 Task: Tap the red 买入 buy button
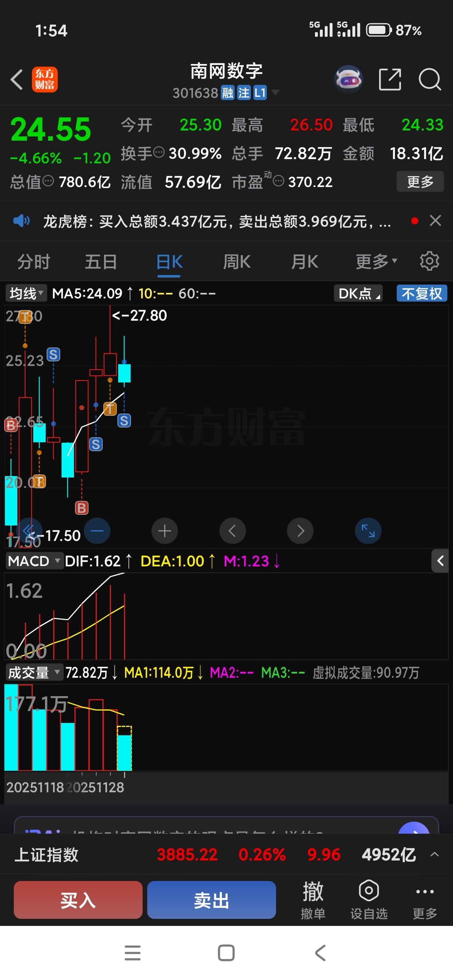tap(78, 900)
